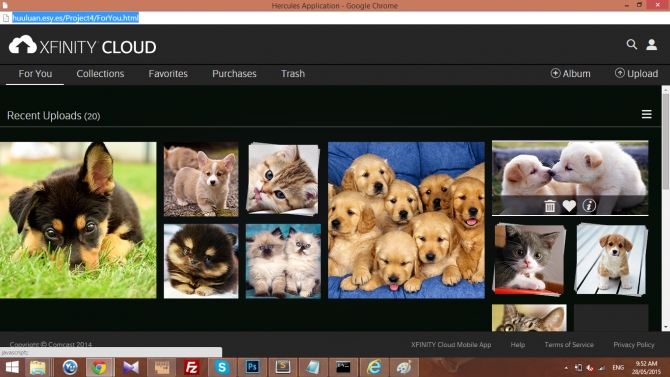Click the XFINITY Cloud logo
The height and width of the screenshot is (377, 670).
pyautogui.click(x=82, y=46)
